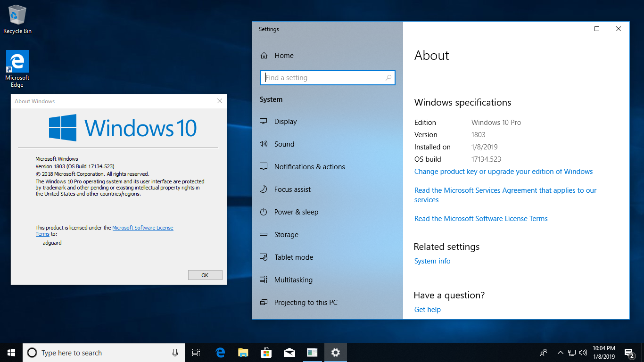Open Microsoft Store from the taskbar
644x362 pixels.
(266, 353)
